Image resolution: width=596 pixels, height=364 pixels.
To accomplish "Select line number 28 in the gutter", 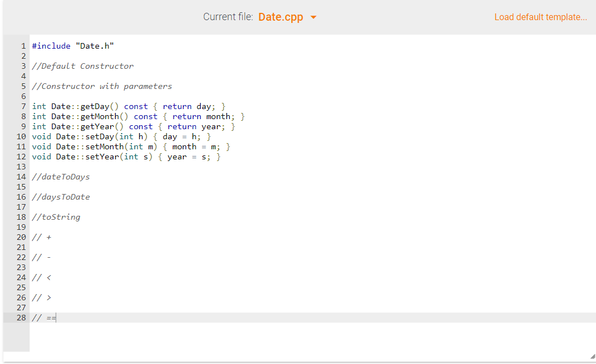I will click(21, 318).
